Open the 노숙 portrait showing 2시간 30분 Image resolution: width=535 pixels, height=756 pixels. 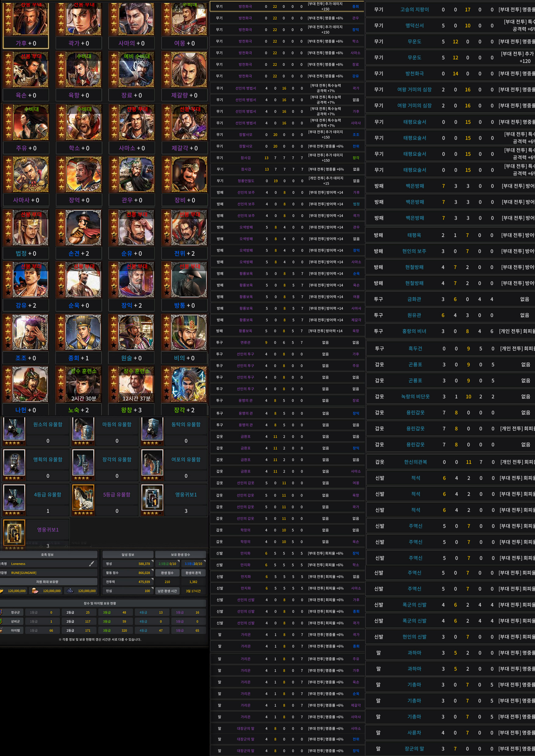83,385
